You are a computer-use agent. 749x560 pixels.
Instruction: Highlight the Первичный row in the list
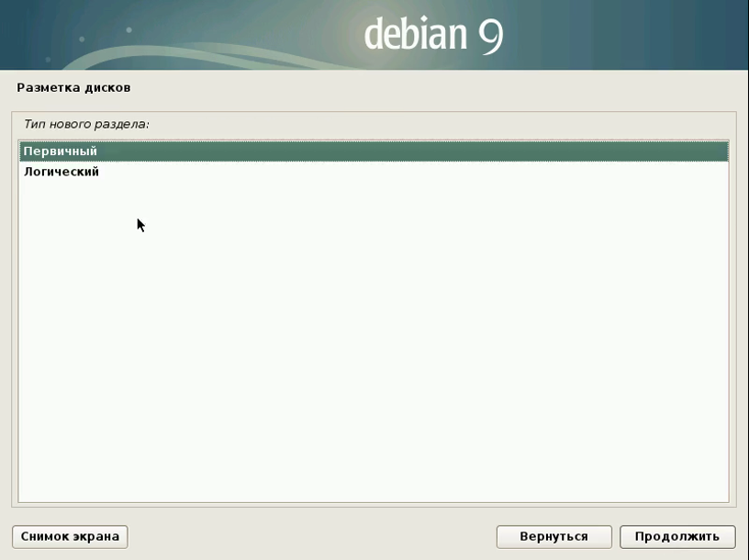pyautogui.click(x=367, y=151)
